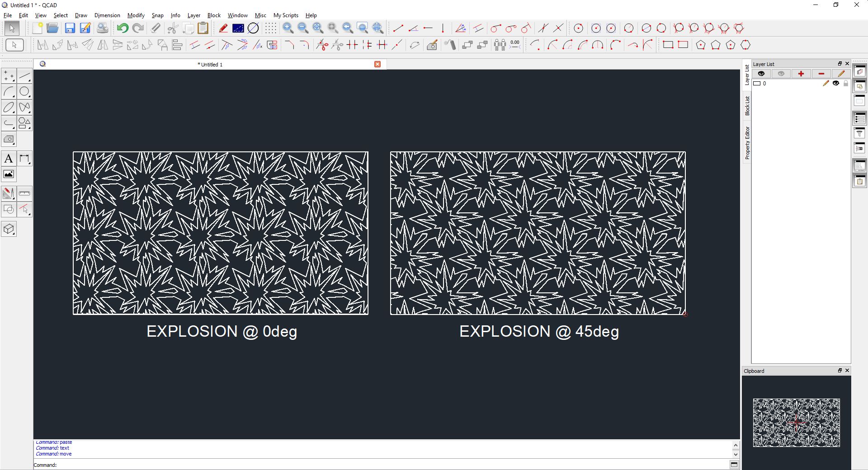The width and height of the screenshot is (868, 470).
Task: Click the Command input field
Action: pos(389,465)
